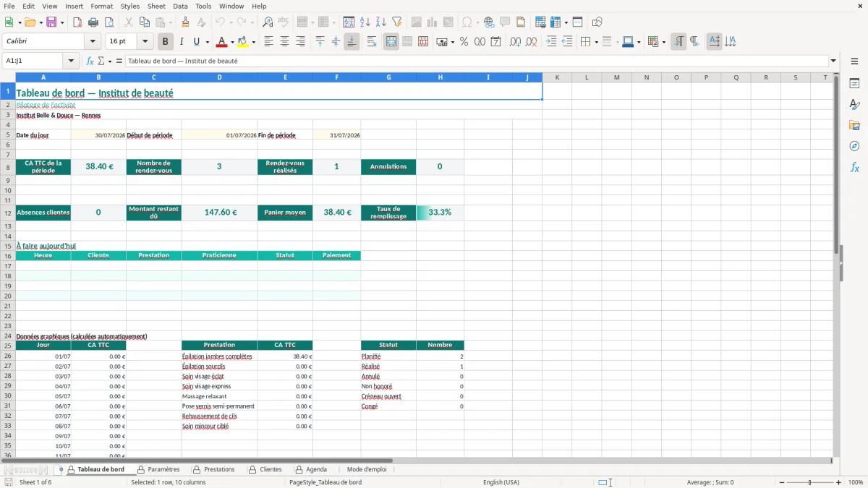
Task: Toggle Left-To-Right text direction
Action: (x=678, y=42)
